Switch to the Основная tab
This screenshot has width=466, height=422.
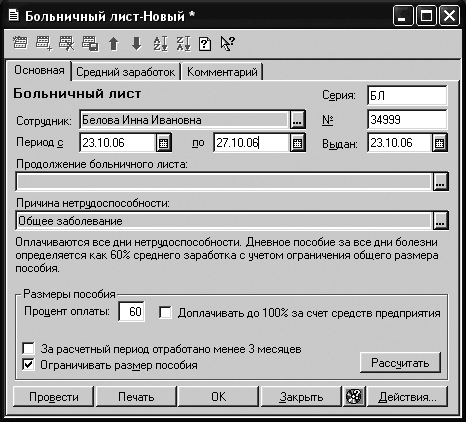pos(39,70)
